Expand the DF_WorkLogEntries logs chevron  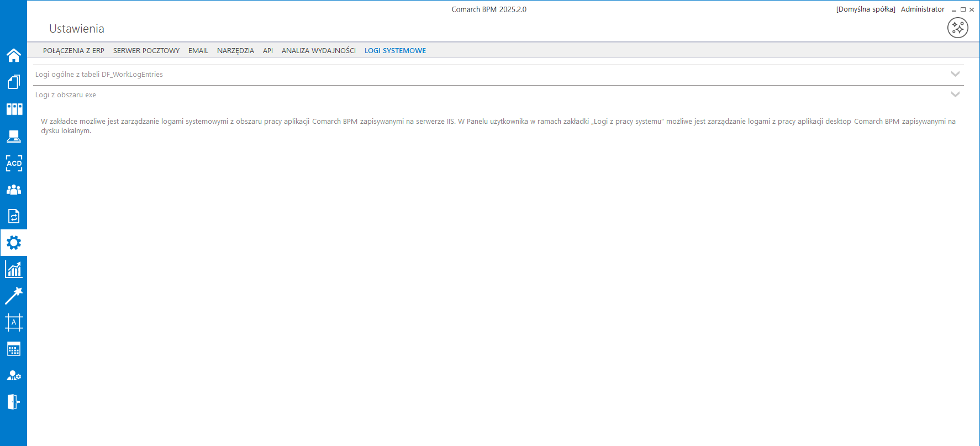pyautogui.click(x=955, y=74)
